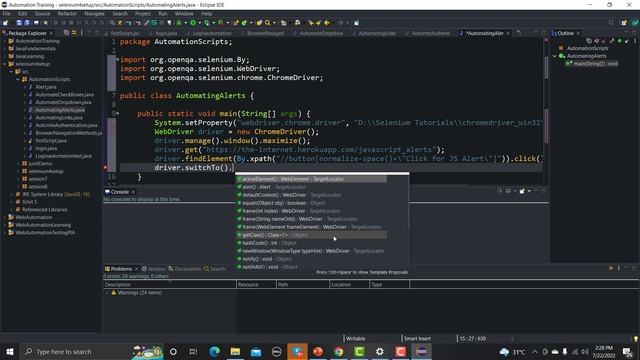The height and width of the screenshot is (360, 640).
Task: Close the Console view
Action: coord(133,192)
